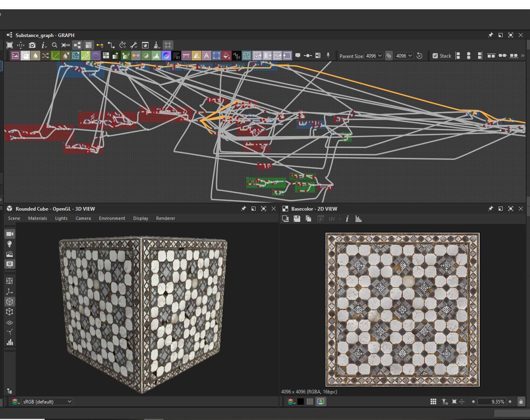Take a graph screenshot with camera icon

coord(32,45)
